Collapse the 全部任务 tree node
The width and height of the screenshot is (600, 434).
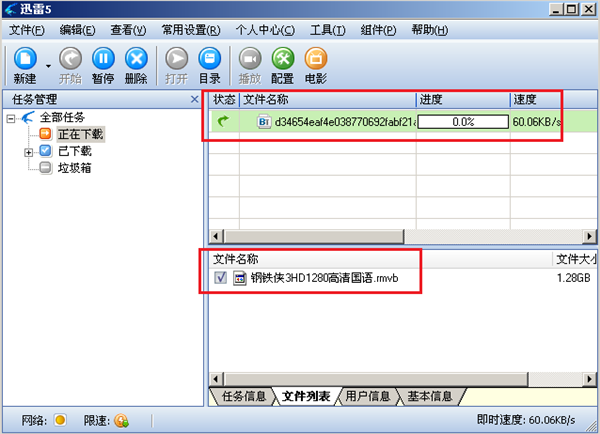11,119
